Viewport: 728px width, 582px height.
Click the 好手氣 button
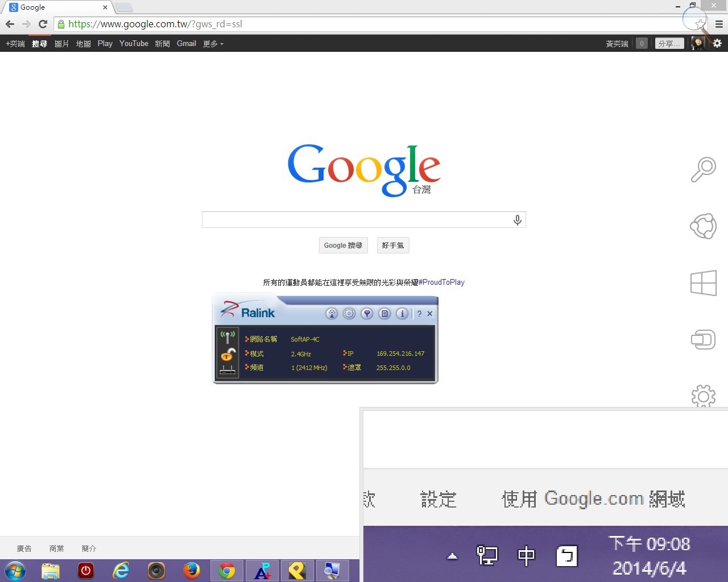pyautogui.click(x=393, y=246)
